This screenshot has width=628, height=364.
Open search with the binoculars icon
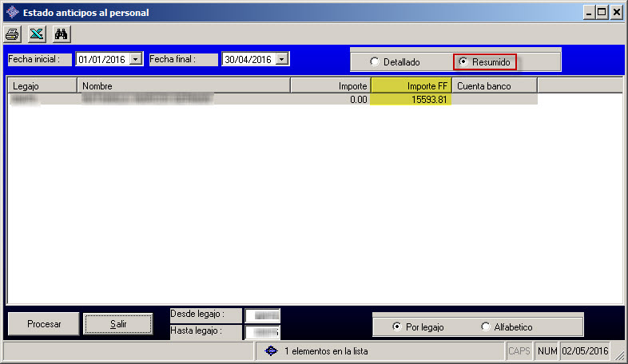tap(62, 34)
